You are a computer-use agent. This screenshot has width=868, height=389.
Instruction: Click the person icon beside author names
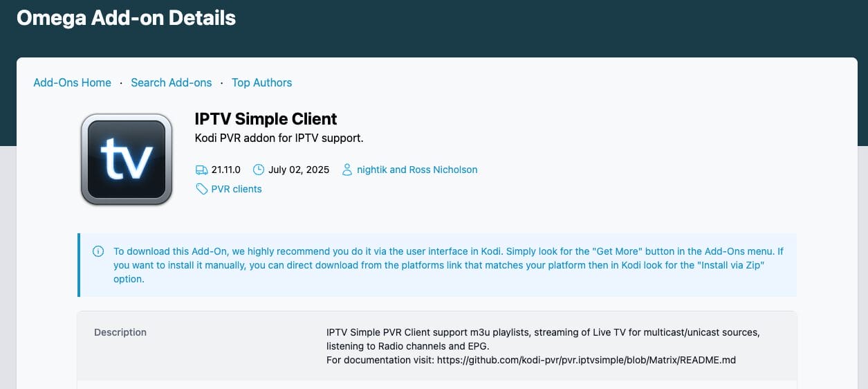(x=347, y=170)
